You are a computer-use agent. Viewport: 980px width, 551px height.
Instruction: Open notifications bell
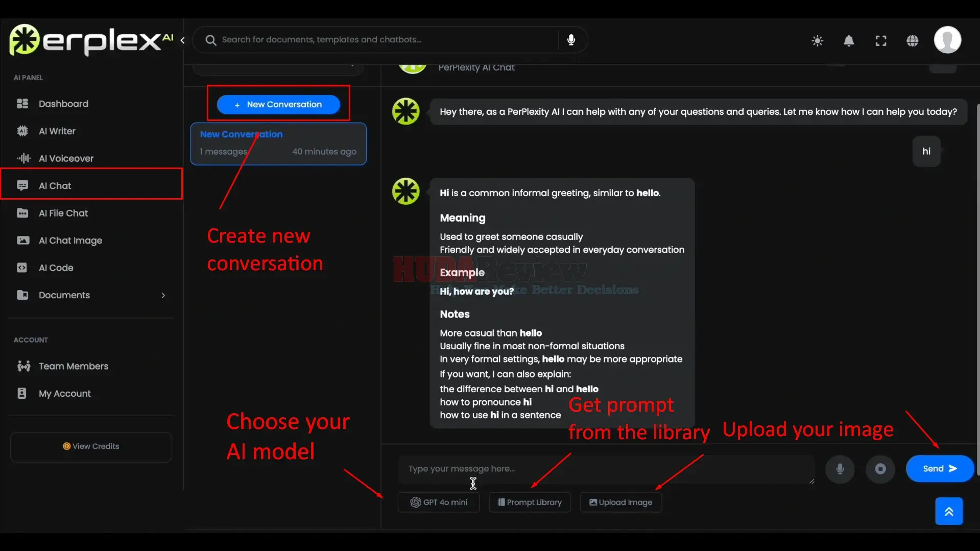pyautogui.click(x=849, y=41)
